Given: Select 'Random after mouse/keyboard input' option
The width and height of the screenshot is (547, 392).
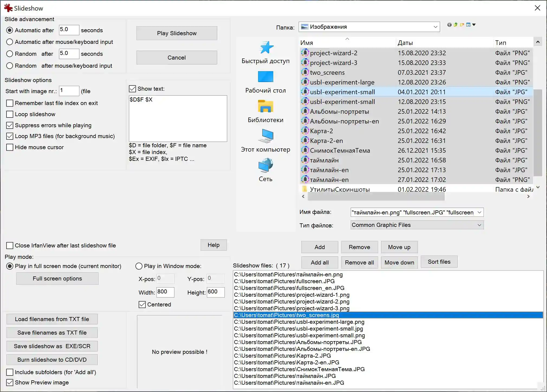Looking at the screenshot, I should tap(10, 66).
